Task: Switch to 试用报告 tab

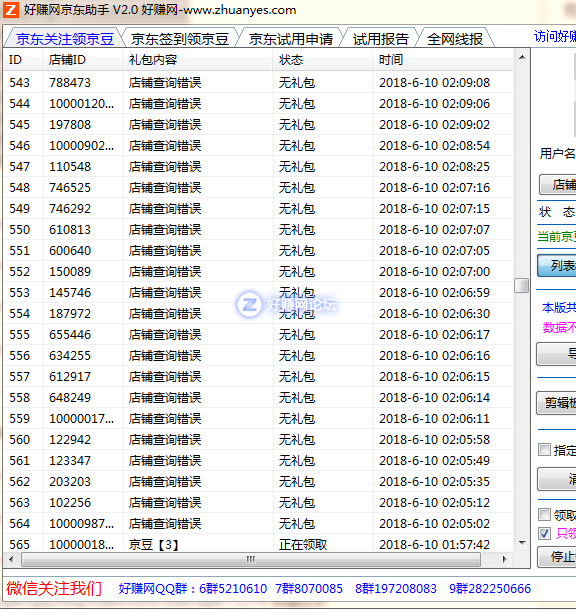Action: click(380, 39)
